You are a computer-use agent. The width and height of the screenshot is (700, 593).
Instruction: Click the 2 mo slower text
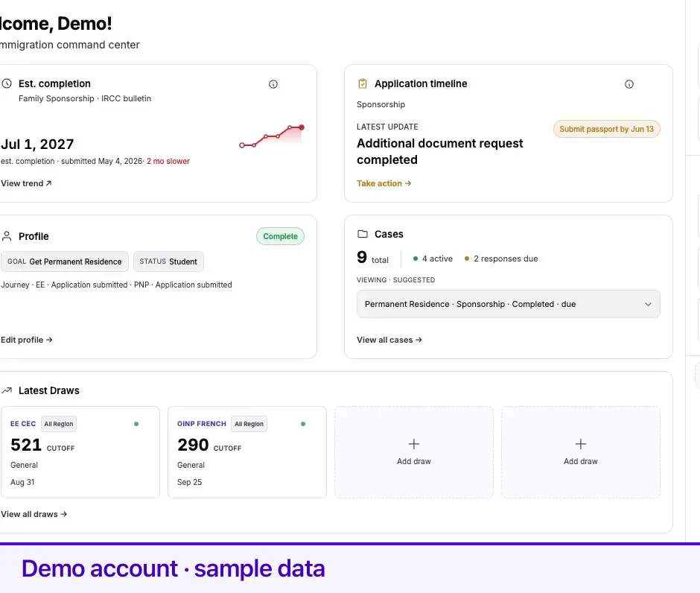pos(168,161)
